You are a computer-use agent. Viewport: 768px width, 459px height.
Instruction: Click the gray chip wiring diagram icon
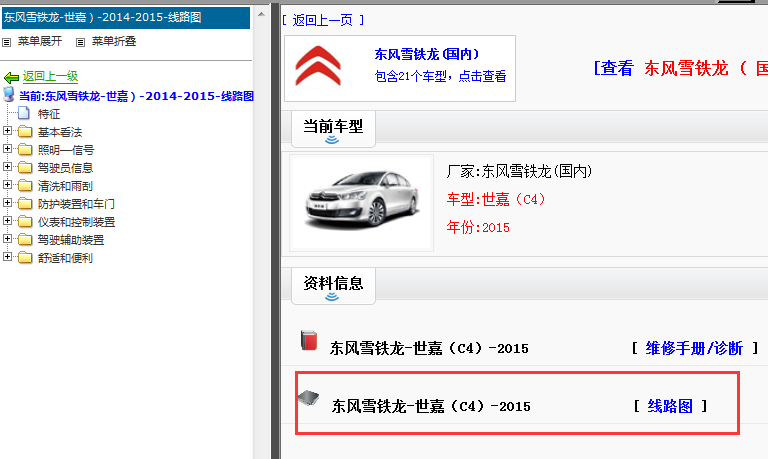[x=309, y=398]
